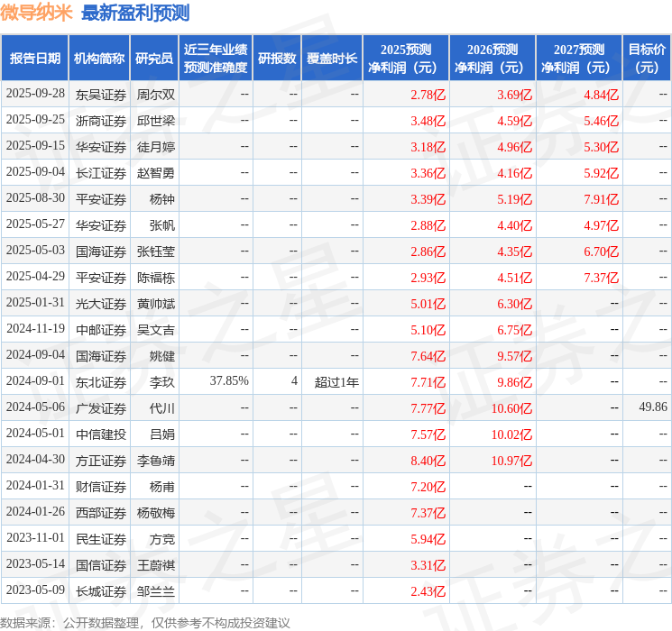Select researcher 赵智勇
This screenshot has height=631, width=672.
point(156,173)
